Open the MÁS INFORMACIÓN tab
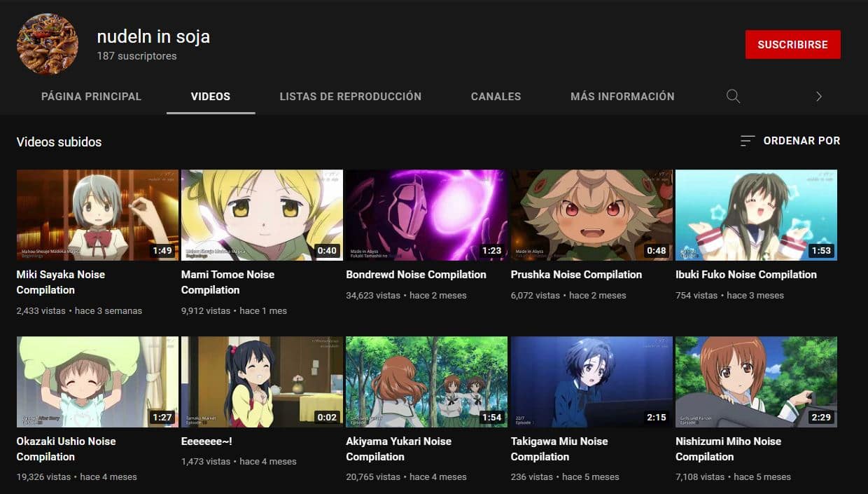The image size is (868, 494). pos(622,96)
